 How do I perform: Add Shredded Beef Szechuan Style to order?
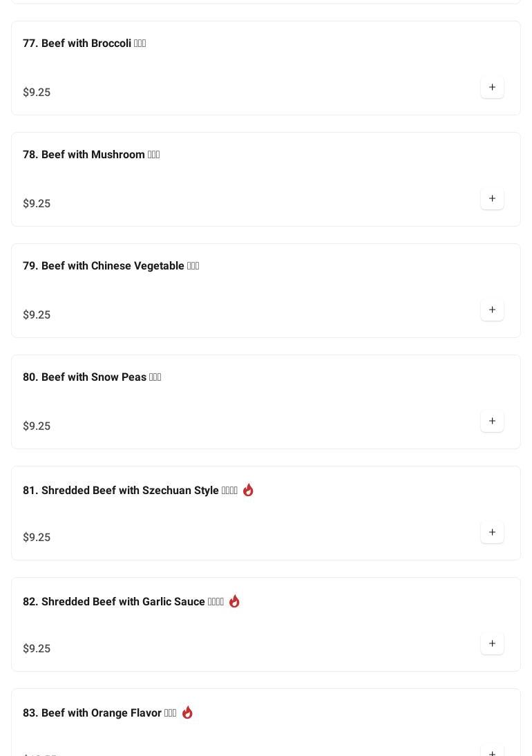[x=492, y=533]
